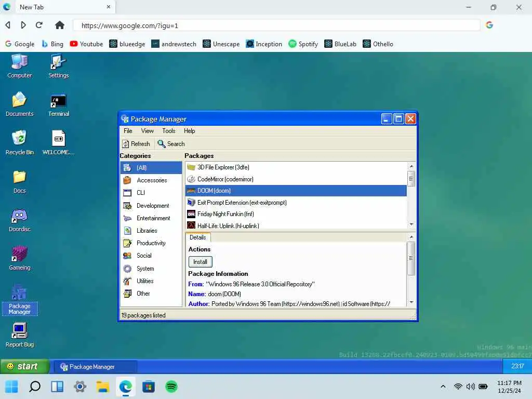Screen dimensions: 532x399
Task: Click the Search toolbar button in Package Manager
Action: [171, 144]
